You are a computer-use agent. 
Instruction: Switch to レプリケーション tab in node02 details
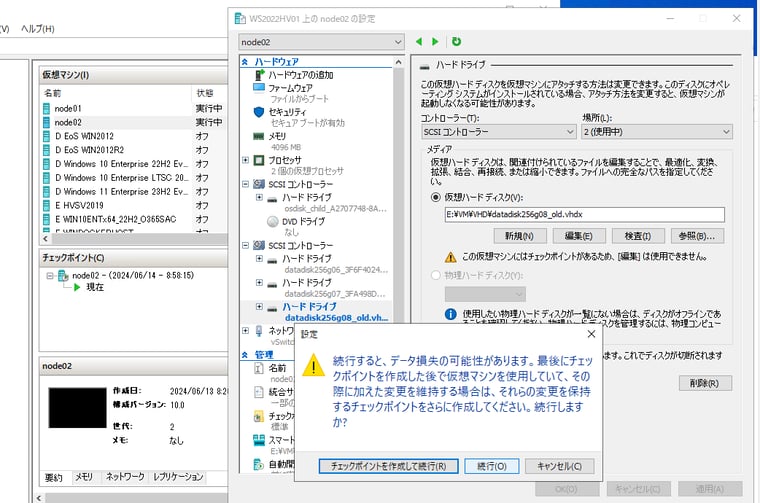click(178, 477)
